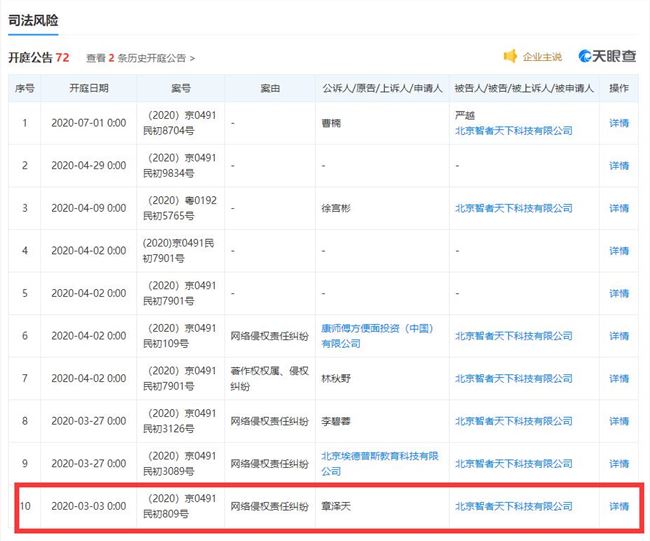Open 康师傅方便面投资（中国）有限公司 company link
Image resolution: width=650 pixels, height=541 pixels.
(x=380, y=336)
